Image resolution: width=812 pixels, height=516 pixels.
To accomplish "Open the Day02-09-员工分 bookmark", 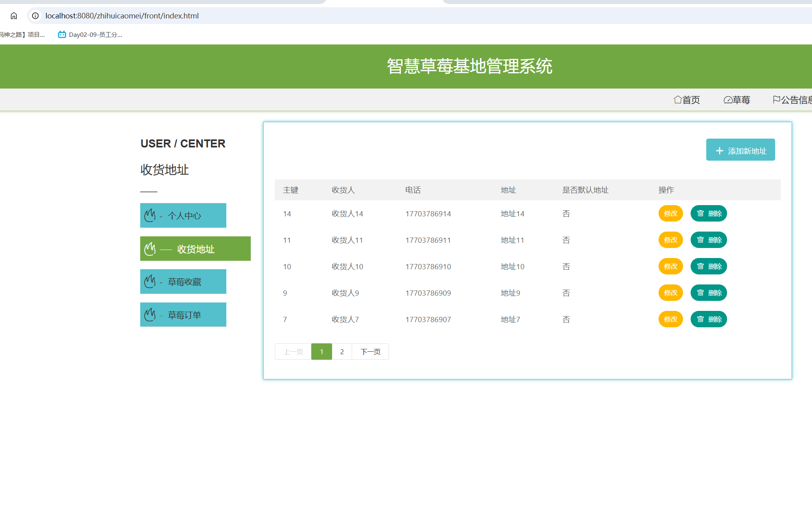I will (x=90, y=34).
